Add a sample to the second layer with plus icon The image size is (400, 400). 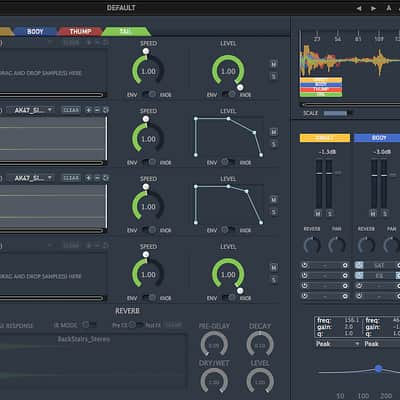click(x=89, y=110)
